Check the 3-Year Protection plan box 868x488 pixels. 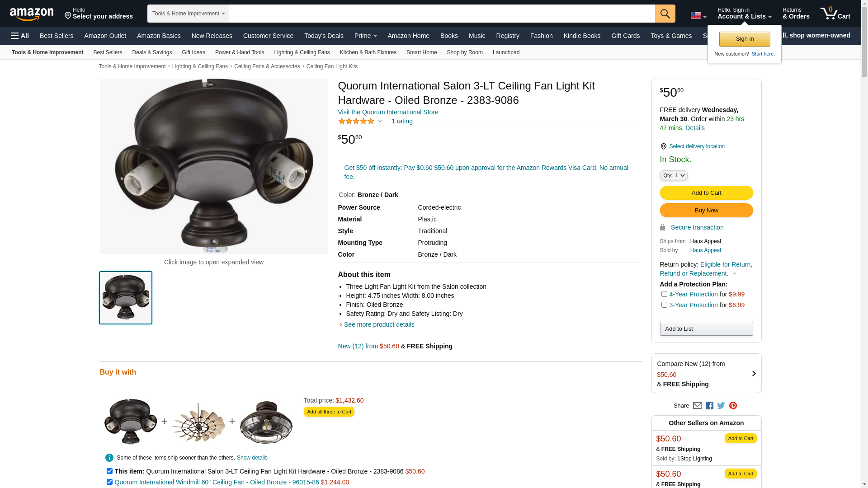click(x=664, y=305)
